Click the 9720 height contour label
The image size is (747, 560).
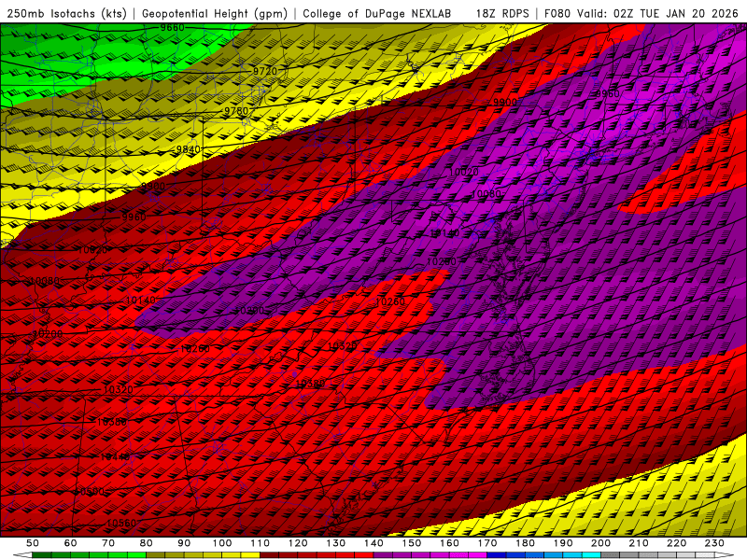[265, 71]
